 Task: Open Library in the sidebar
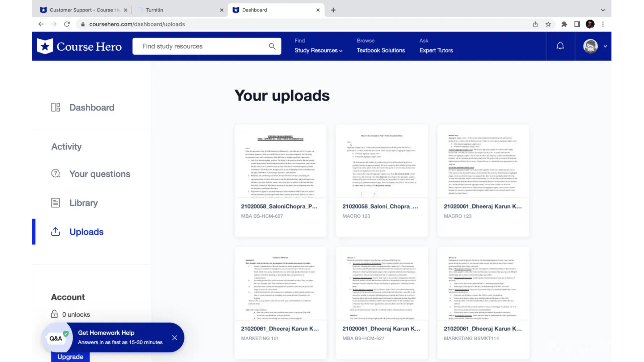click(84, 203)
